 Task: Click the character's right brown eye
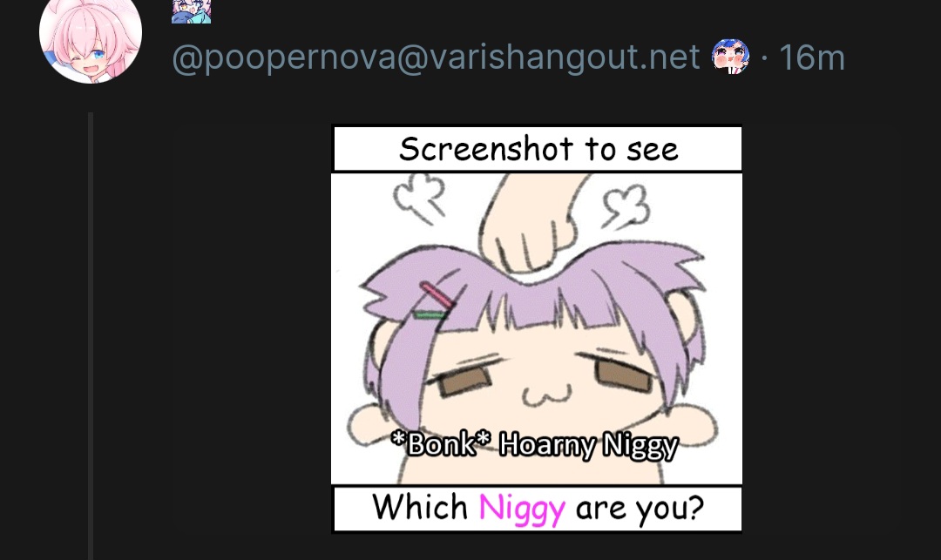625,374
